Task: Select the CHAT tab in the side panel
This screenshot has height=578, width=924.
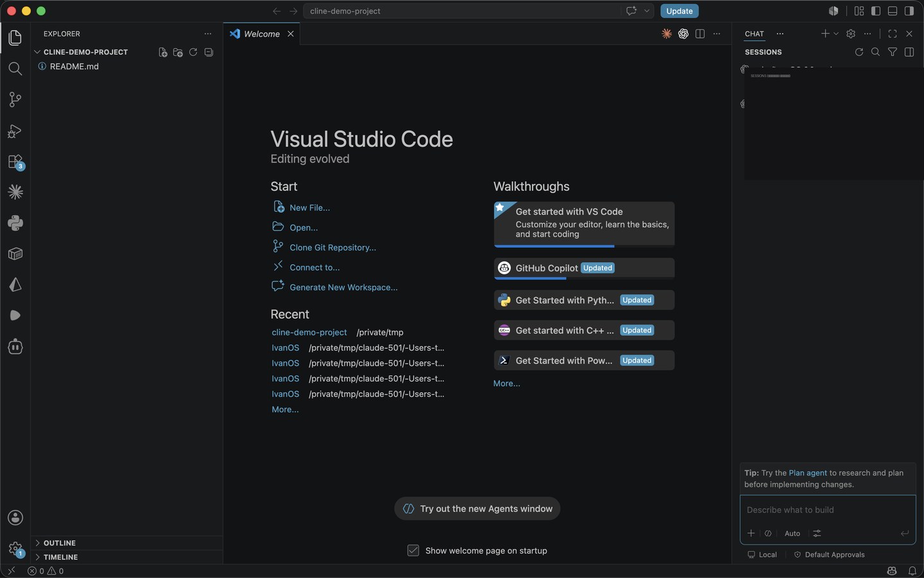Action: coord(754,33)
